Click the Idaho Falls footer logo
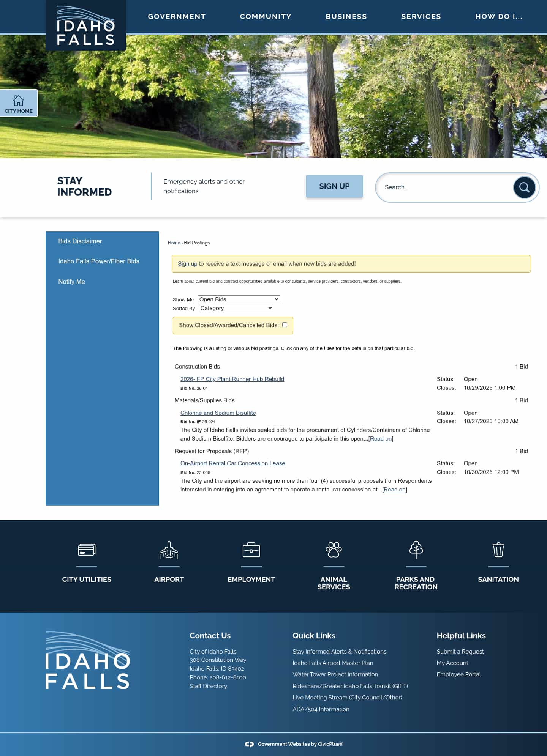This screenshot has height=756, width=547. (x=88, y=660)
